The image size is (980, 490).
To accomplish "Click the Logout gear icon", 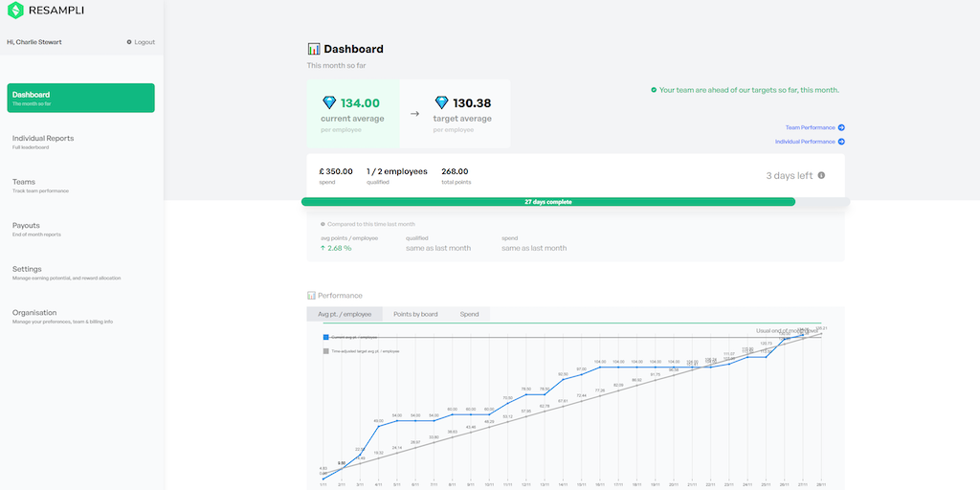I will click(x=129, y=42).
